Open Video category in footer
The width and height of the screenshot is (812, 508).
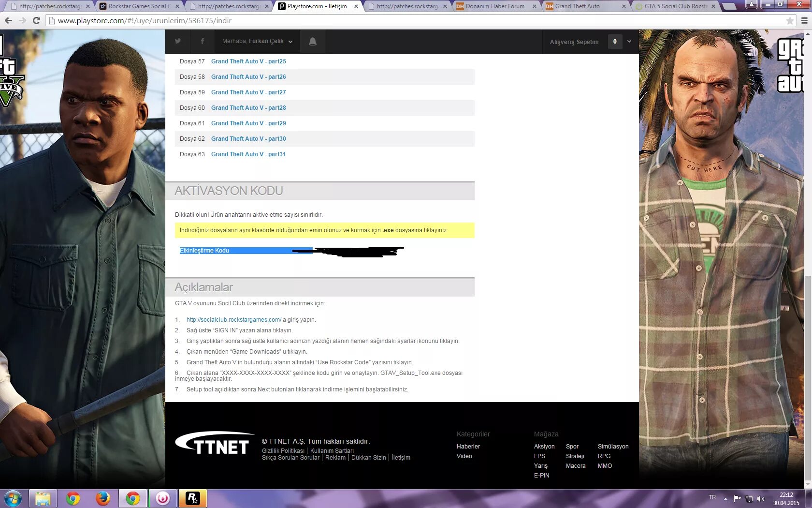[x=464, y=456]
